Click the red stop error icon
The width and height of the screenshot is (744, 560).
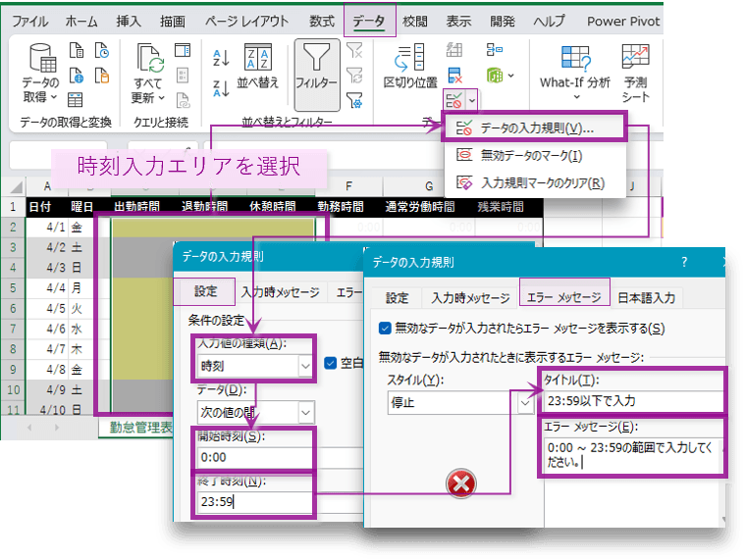(460, 484)
